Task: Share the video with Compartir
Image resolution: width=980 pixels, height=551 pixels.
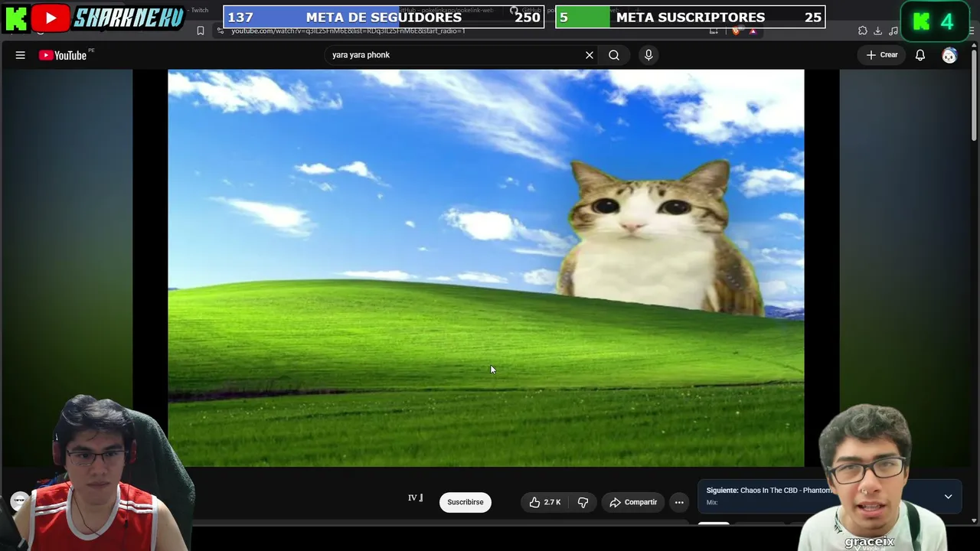Action: 633,502
